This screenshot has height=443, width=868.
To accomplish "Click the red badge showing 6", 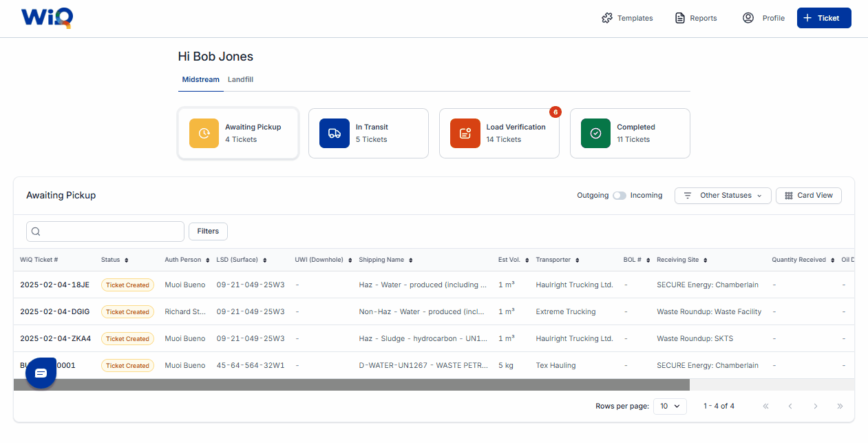I will point(555,112).
